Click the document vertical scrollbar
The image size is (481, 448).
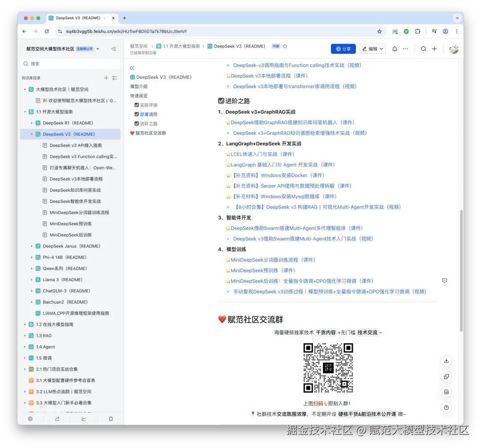click(461, 270)
